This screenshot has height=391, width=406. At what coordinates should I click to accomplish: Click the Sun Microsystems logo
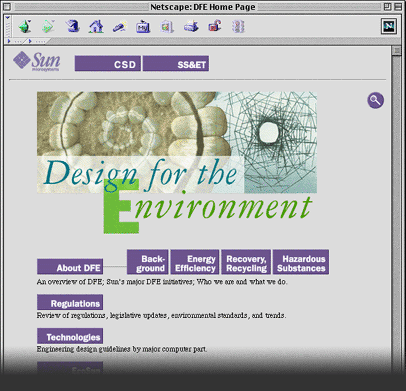point(37,61)
